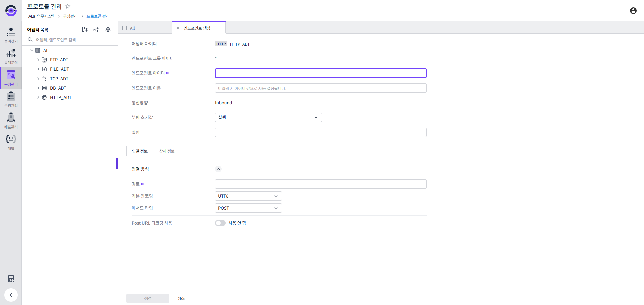Screen dimensions: 644x305
Task: Expand the TCP_ADT tree node
Action: tap(38, 79)
